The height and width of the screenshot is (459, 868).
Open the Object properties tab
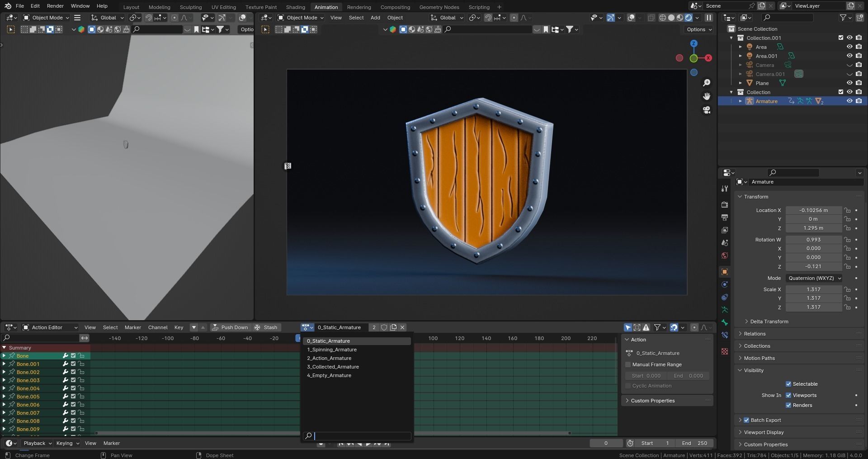click(725, 272)
